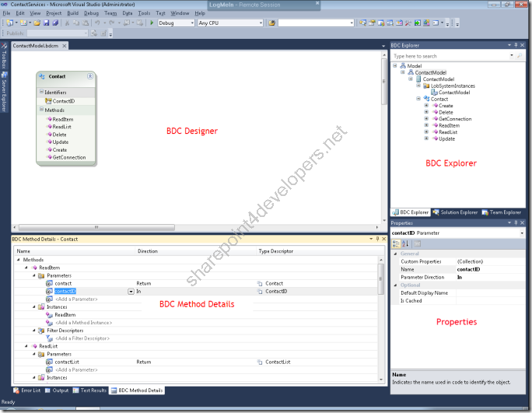Viewport: 532px width, 413px height.
Task: Open the Debug menu
Action: click(91, 13)
